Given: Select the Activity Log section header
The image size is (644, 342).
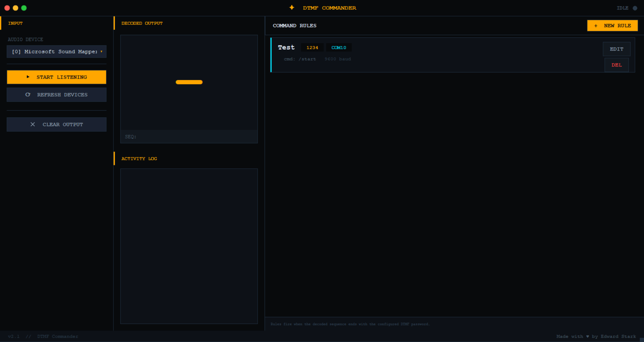Looking at the screenshot, I should coord(139,159).
